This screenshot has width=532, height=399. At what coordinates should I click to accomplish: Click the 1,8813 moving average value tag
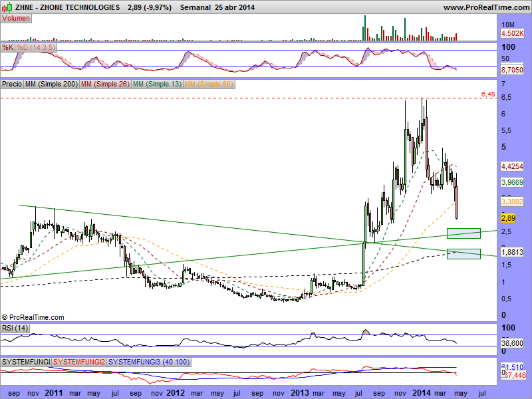[x=512, y=252]
